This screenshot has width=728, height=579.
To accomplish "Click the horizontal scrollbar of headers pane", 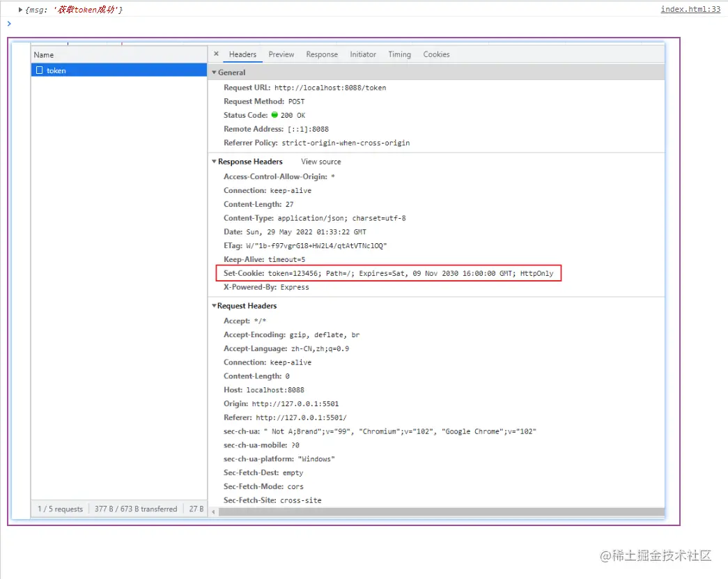I will point(441,511).
